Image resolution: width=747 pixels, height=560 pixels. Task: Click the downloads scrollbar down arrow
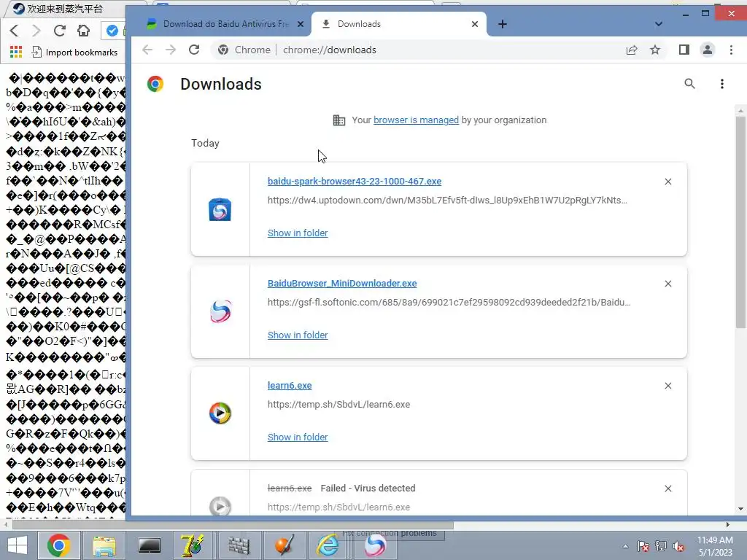740,509
